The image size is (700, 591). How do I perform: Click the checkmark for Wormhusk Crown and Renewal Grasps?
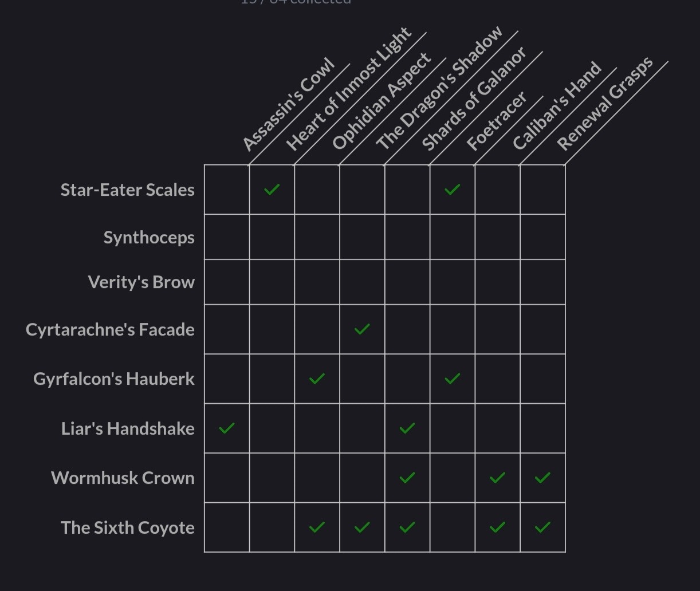542,477
